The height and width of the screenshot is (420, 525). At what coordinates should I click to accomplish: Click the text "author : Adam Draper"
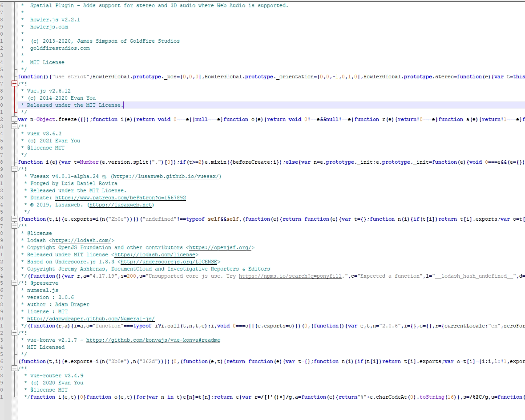(58, 304)
